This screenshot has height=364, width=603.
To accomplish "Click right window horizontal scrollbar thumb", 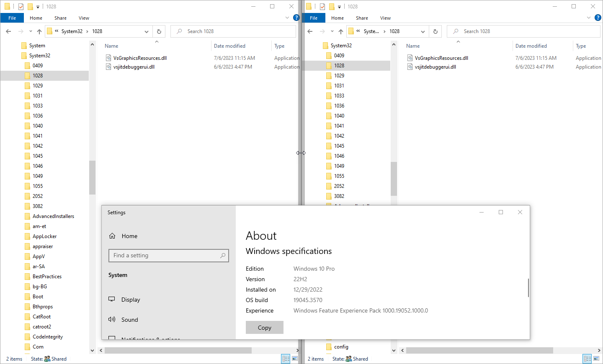I will click(479, 350).
